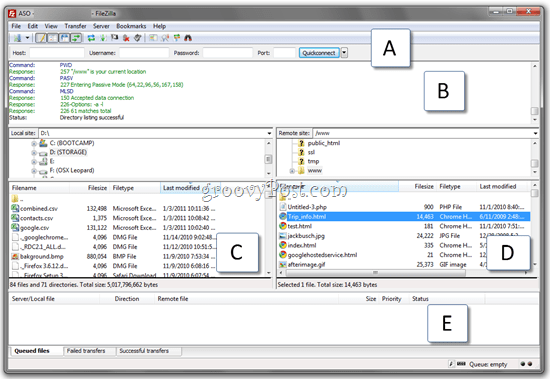The height and width of the screenshot is (379, 550).
Task: Open the Transfer menu
Action: click(75, 26)
